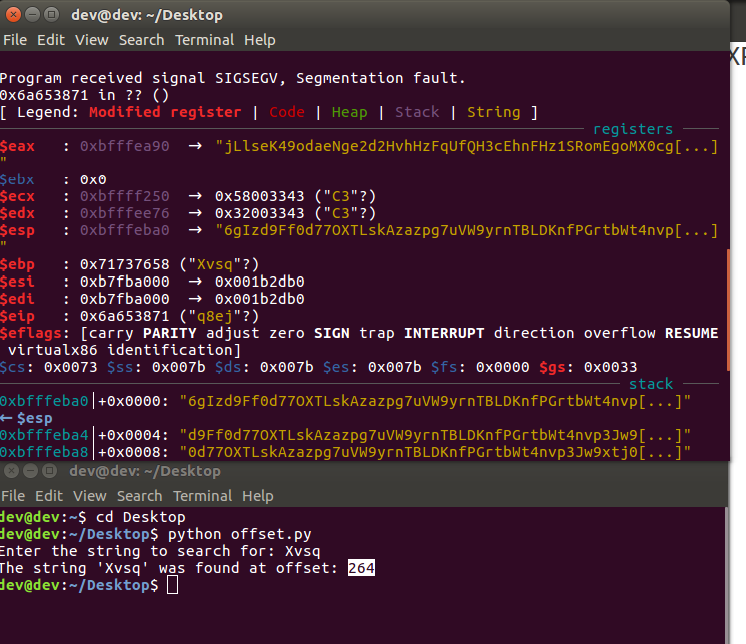Click the 'registers' section header
Viewport: 746px width, 644px height.
point(633,129)
